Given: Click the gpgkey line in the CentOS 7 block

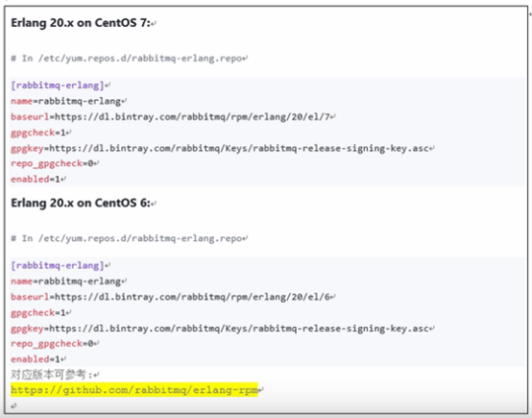Looking at the screenshot, I should [x=220, y=148].
